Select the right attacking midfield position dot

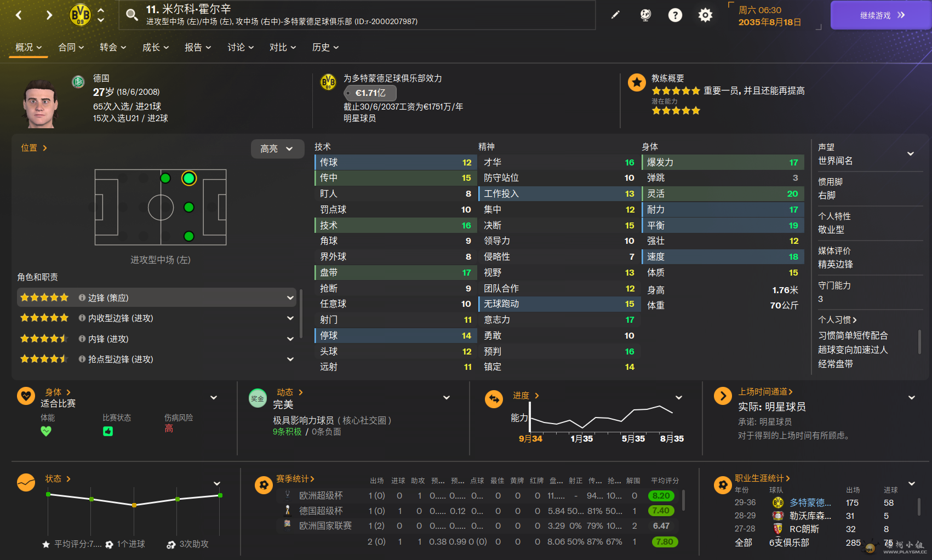pyautogui.click(x=189, y=236)
